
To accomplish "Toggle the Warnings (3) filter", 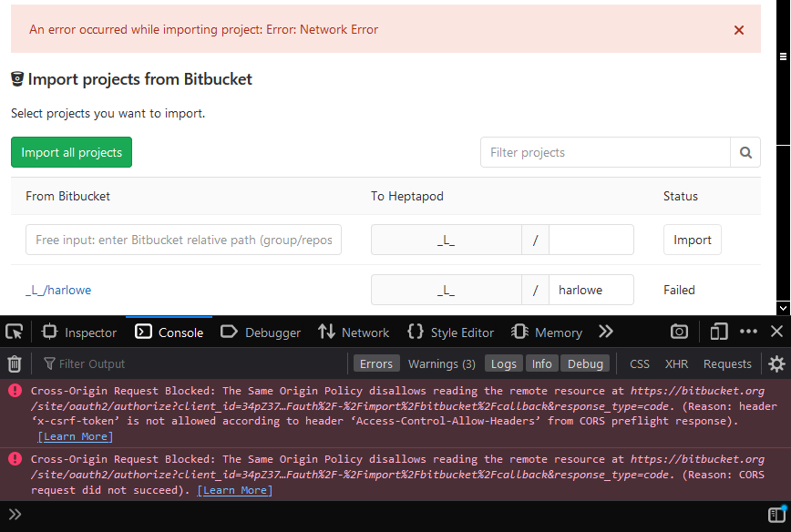I will click(x=441, y=363).
